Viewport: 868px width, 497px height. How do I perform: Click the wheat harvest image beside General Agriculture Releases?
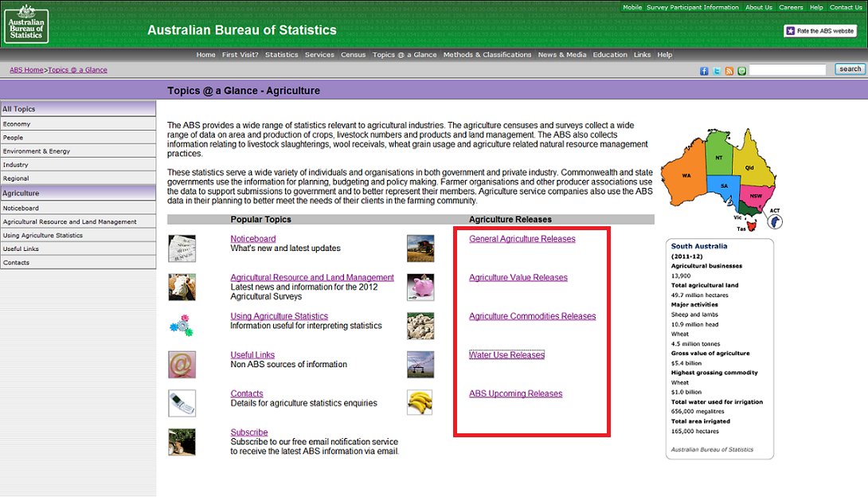coord(420,248)
